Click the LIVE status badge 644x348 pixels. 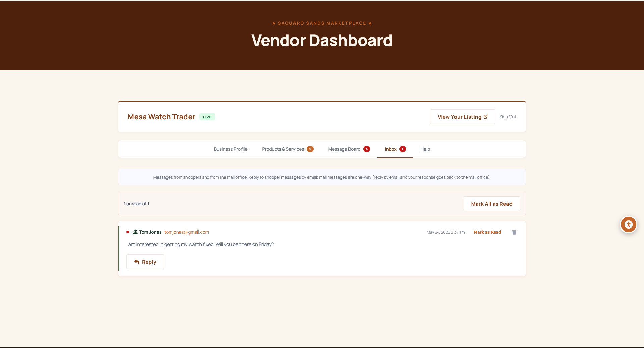(207, 117)
